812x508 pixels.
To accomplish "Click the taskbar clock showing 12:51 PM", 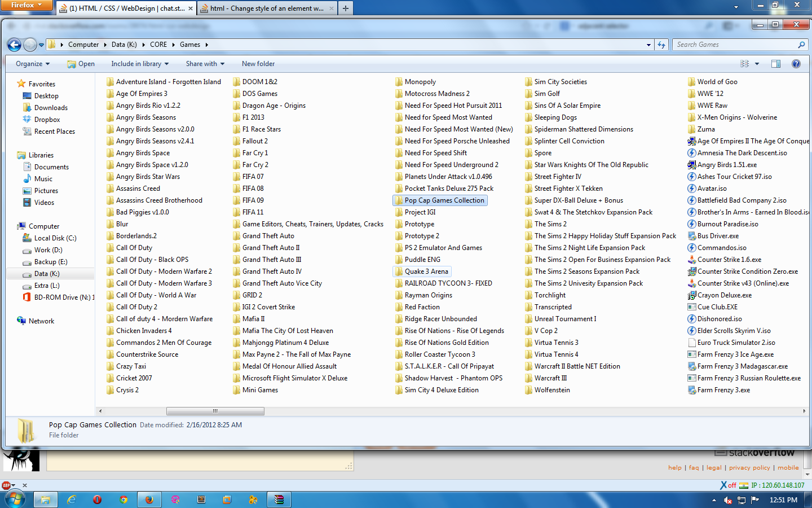I will [x=784, y=500].
